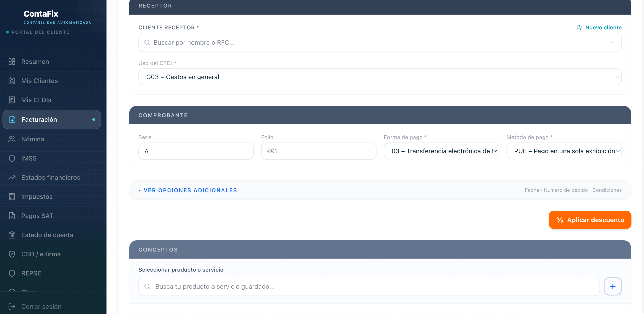Click the percent icon in Aplicar descuento
The image size is (644, 314).
pyautogui.click(x=560, y=220)
